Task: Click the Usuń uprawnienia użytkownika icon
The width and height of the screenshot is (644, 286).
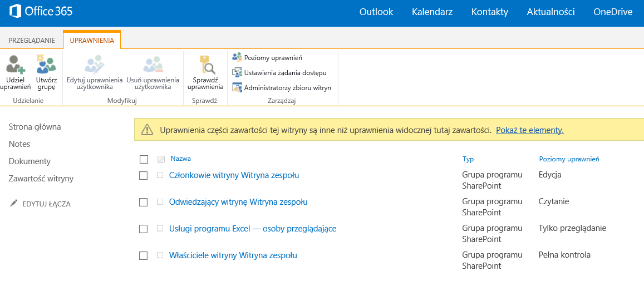Action: pyautogui.click(x=153, y=63)
